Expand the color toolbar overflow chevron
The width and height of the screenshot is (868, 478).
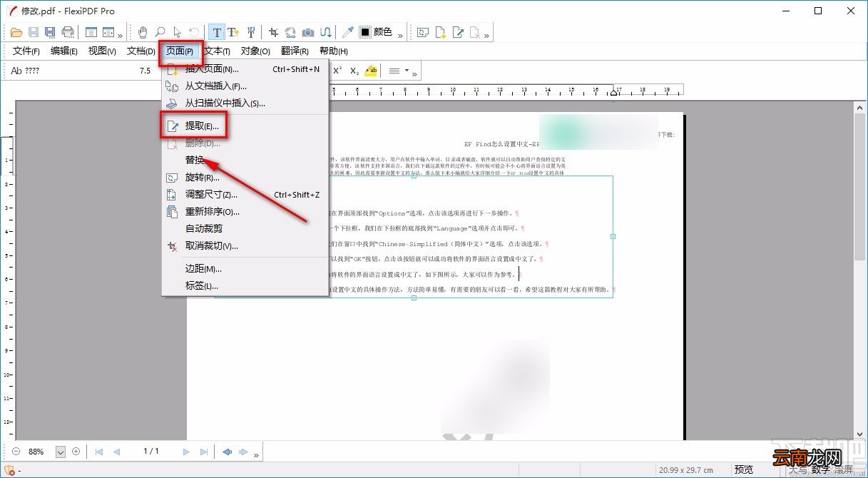[400, 34]
